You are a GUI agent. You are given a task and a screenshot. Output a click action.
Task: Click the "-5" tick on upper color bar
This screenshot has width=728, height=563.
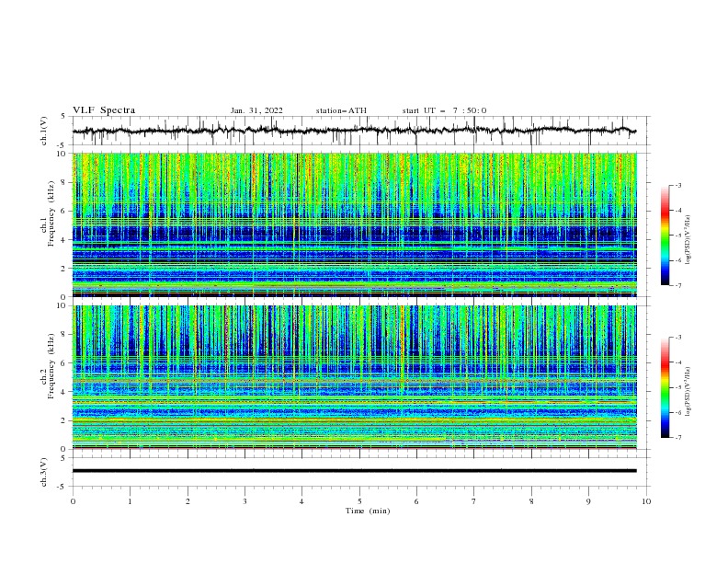(678, 236)
